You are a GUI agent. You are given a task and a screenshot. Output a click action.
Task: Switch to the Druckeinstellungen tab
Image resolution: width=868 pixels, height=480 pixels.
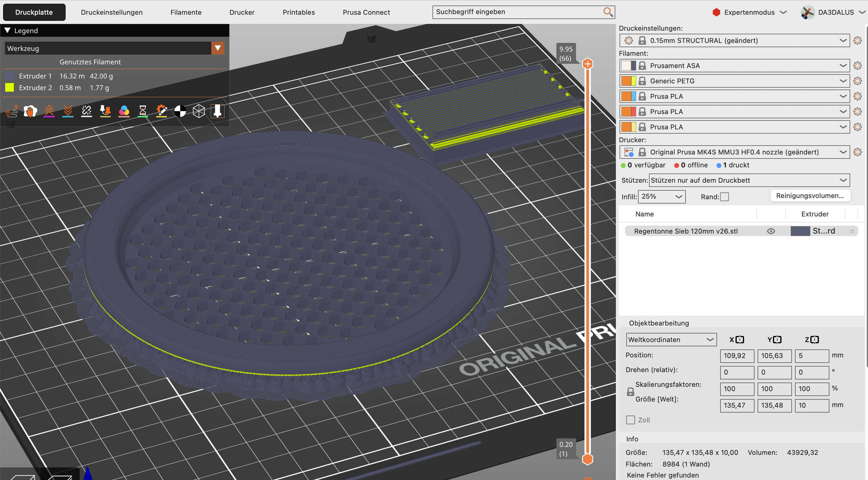tap(112, 12)
